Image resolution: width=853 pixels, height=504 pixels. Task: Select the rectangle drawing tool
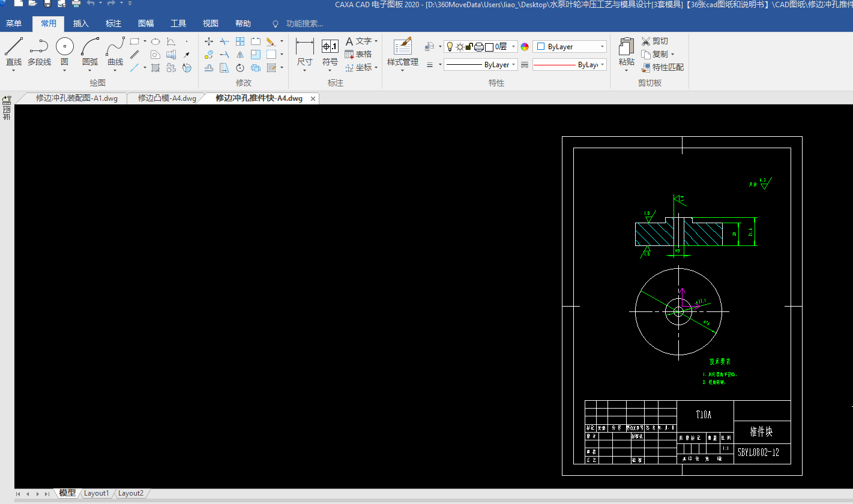pos(135,41)
